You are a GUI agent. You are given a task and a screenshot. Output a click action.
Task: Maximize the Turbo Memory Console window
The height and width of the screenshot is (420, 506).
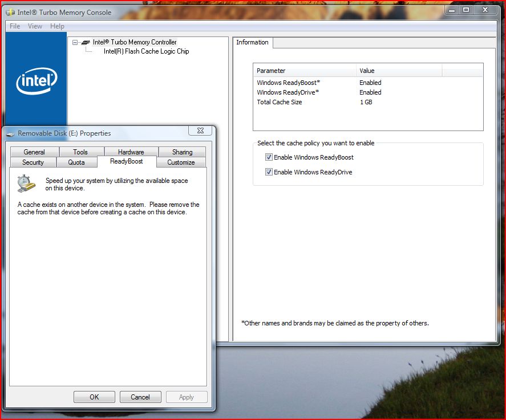[x=466, y=10]
